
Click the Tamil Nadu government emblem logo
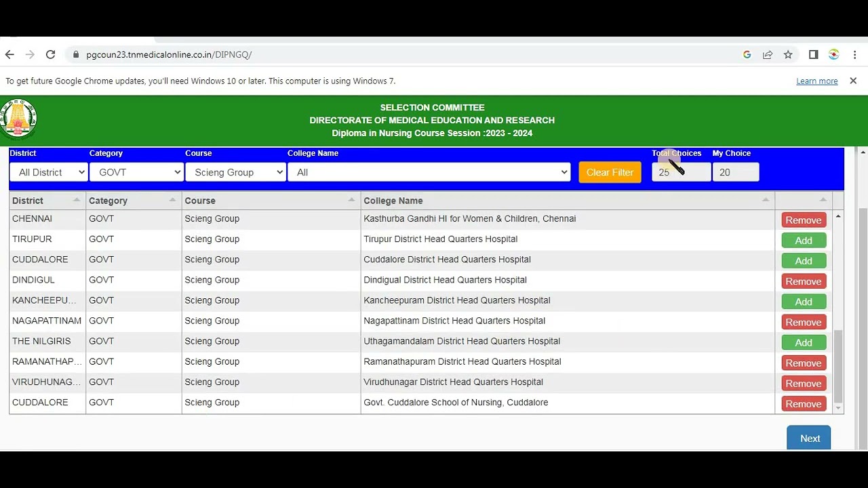point(18,119)
